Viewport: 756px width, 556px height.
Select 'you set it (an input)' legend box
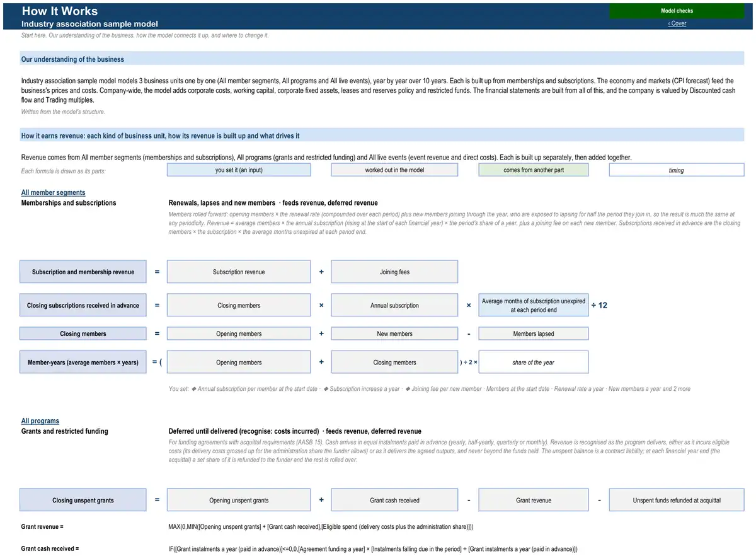pos(239,170)
